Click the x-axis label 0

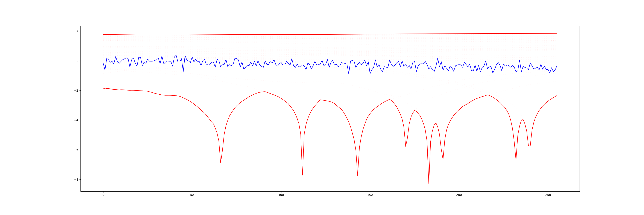[x=103, y=195]
